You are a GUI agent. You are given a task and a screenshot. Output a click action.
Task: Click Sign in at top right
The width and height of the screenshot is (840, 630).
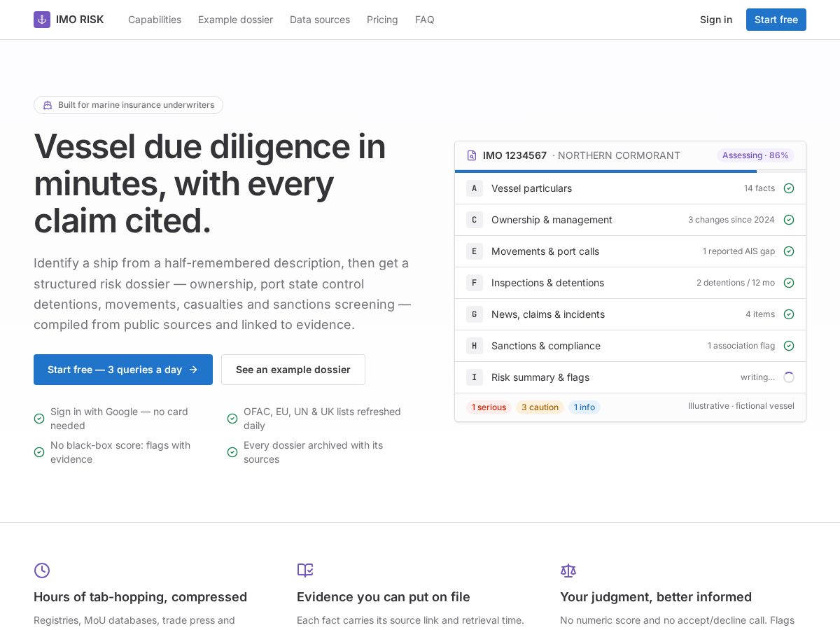[716, 20]
